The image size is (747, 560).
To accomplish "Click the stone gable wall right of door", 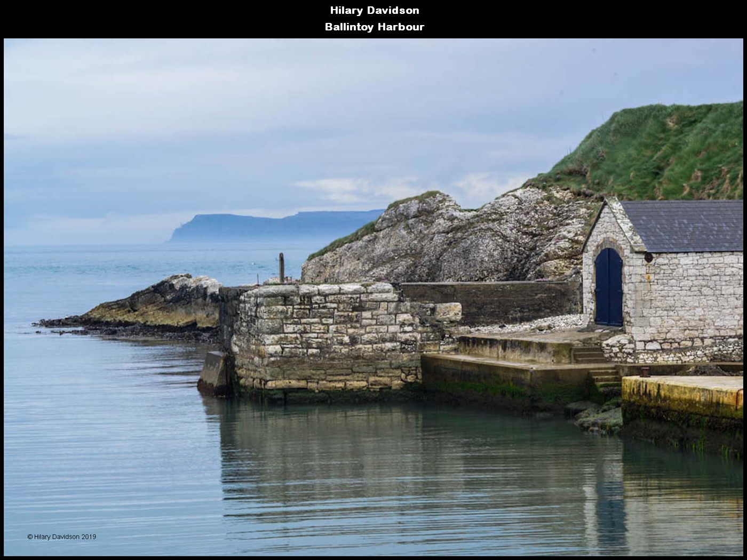I will click(x=683, y=299).
